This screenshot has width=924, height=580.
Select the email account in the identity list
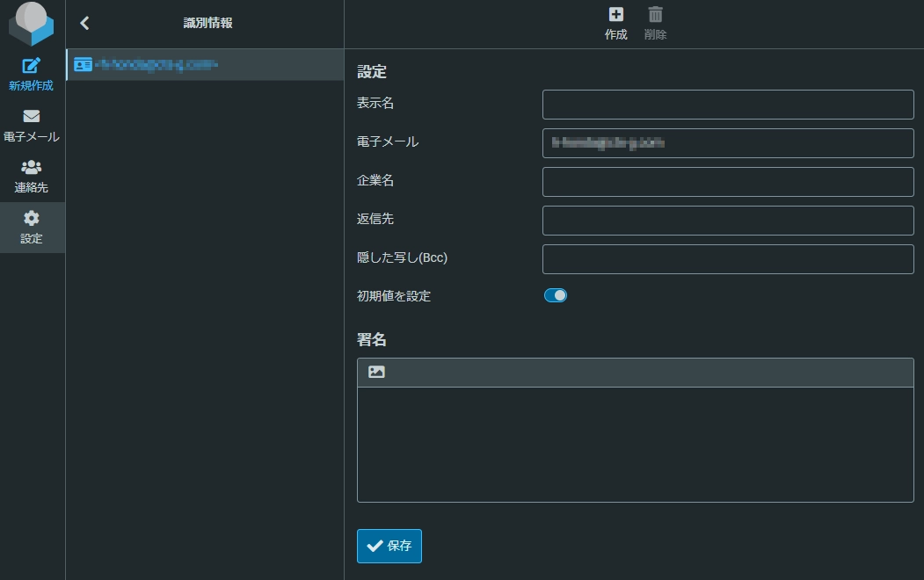click(202, 64)
